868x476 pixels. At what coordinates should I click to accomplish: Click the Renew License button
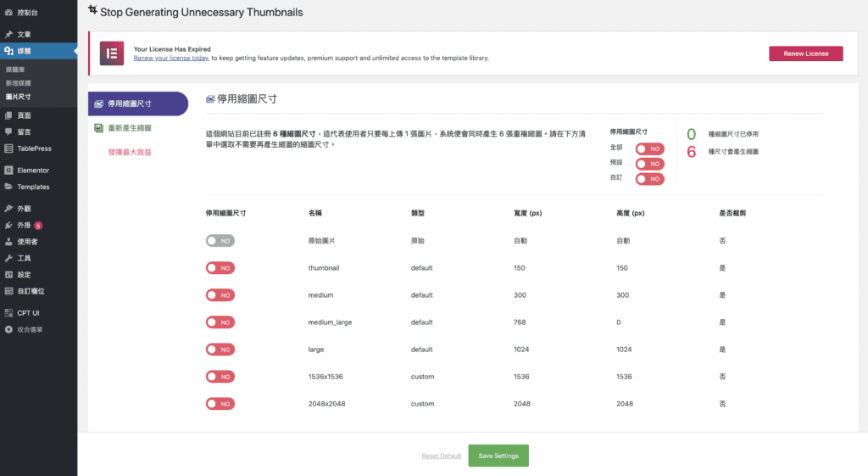point(805,53)
